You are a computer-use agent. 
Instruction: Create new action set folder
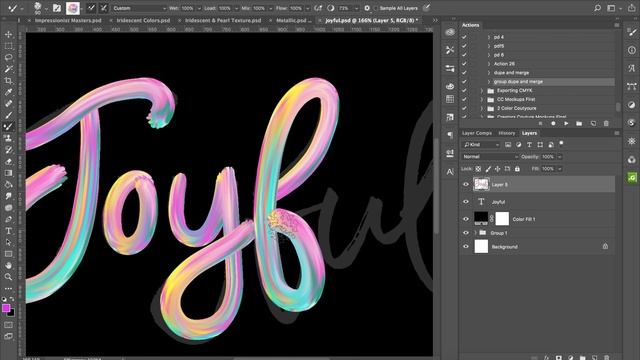click(x=579, y=123)
